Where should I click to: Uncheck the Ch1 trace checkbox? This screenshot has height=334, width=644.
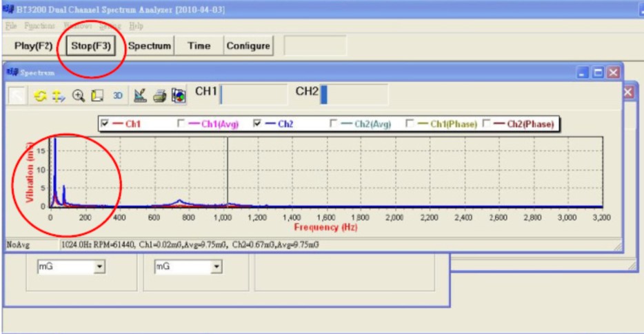(x=105, y=124)
